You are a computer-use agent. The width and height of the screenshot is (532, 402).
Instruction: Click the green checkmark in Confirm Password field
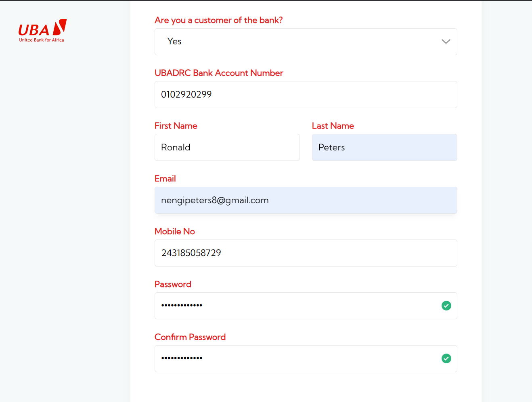(x=446, y=358)
